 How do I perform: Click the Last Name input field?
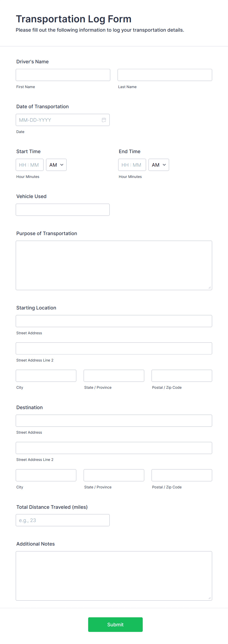pyautogui.click(x=164, y=75)
